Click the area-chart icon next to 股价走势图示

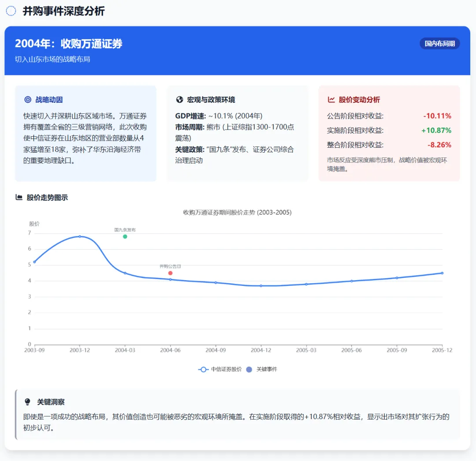pos(19,197)
